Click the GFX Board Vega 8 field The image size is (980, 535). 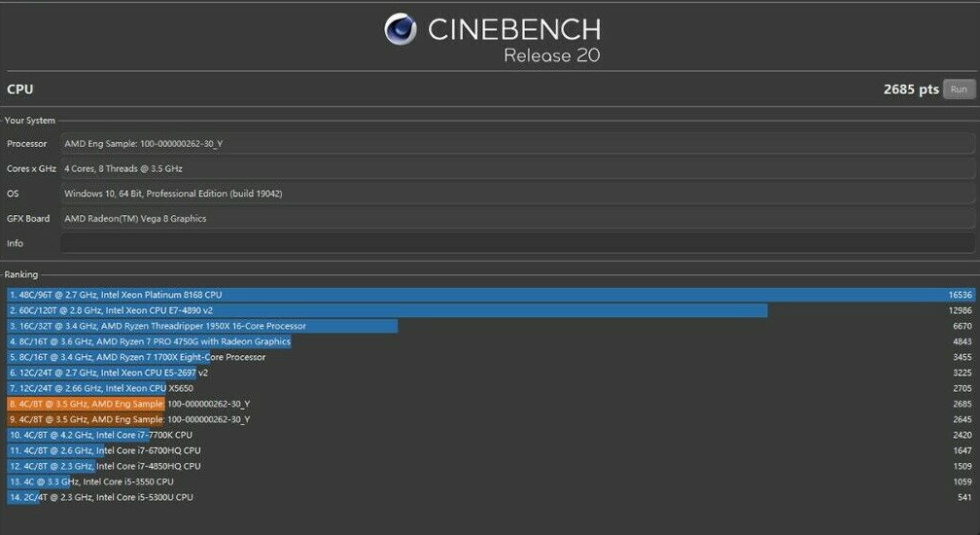pos(517,218)
